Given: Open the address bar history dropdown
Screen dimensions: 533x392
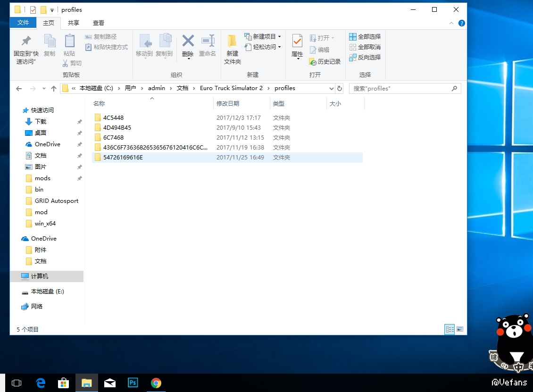Looking at the screenshot, I should (x=331, y=88).
